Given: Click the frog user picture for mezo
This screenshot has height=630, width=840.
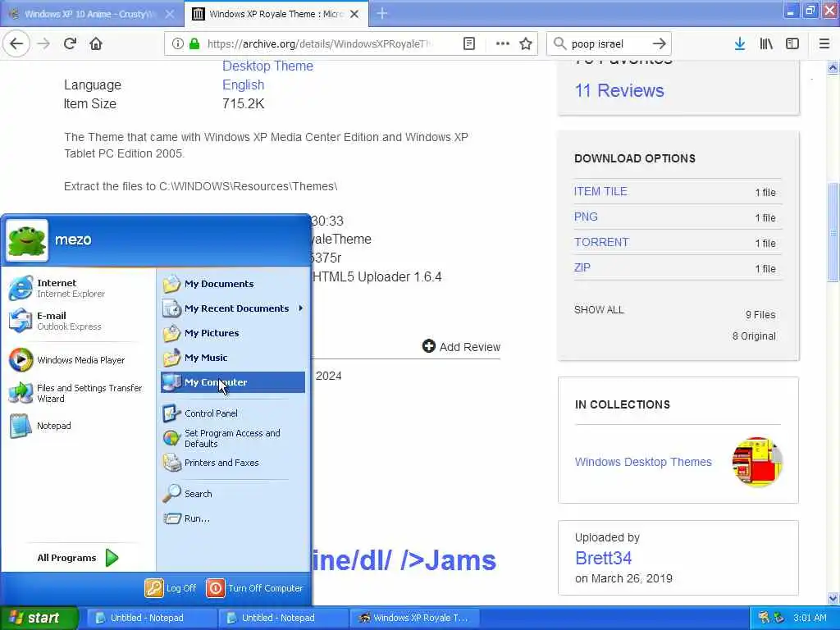Looking at the screenshot, I should pyautogui.click(x=27, y=240).
